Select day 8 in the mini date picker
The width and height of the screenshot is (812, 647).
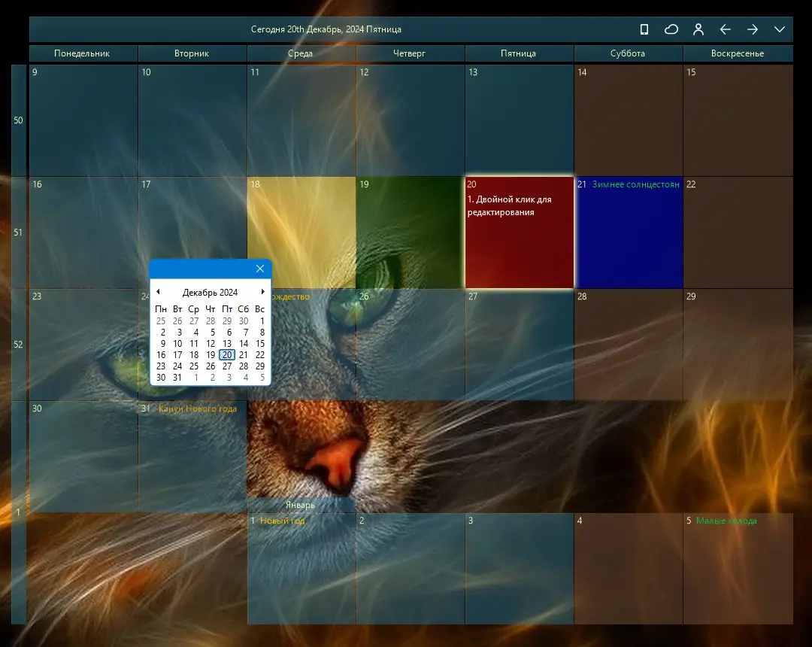point(262,333)
